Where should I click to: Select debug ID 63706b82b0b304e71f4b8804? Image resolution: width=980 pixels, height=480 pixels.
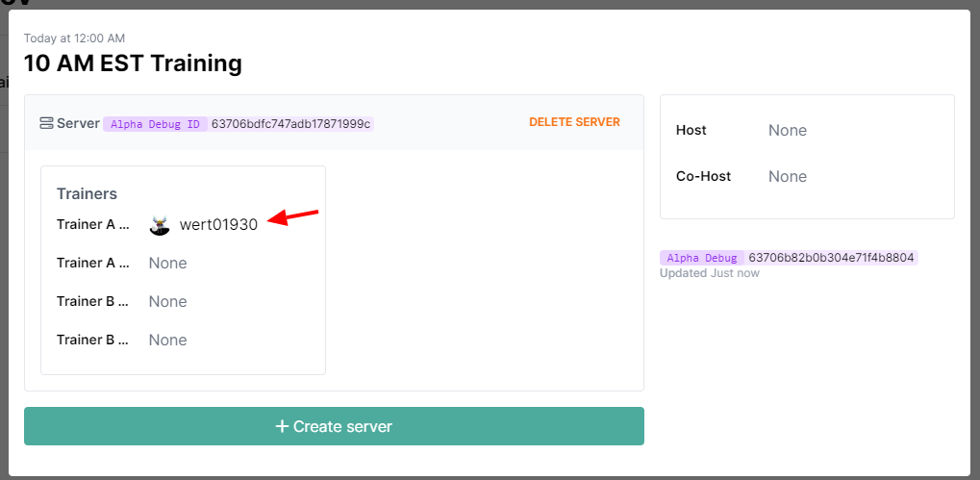click(x=832, y=258)
